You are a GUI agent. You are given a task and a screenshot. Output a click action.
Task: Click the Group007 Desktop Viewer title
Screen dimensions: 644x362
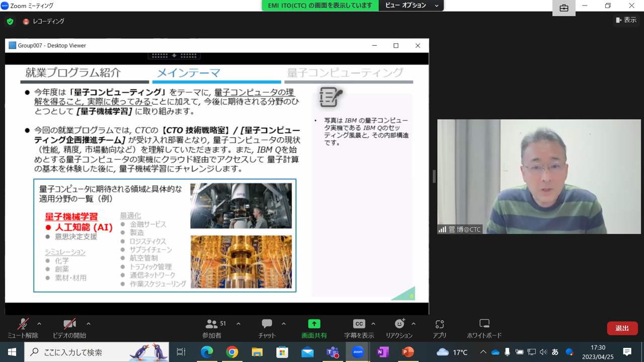(52, 45)
